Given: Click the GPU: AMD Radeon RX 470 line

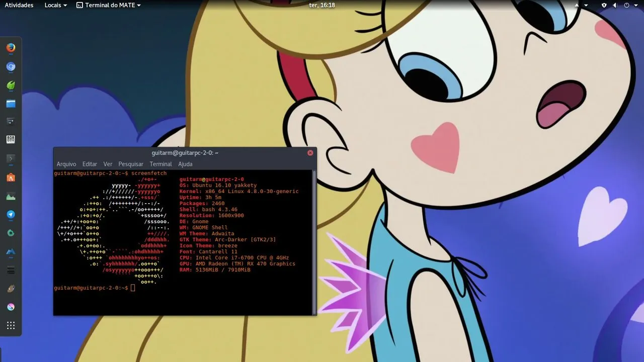Looking at the screenshot, I should click(237, 264).
